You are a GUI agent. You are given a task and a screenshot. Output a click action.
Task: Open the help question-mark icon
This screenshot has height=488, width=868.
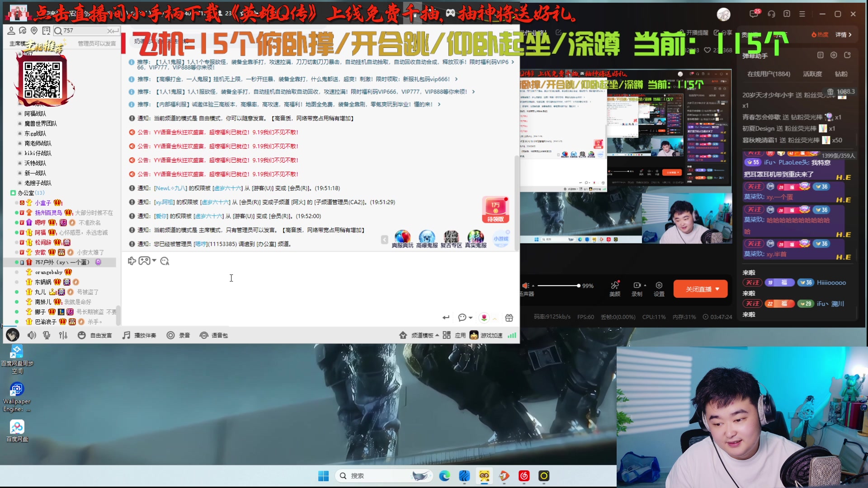coord(787,14)
